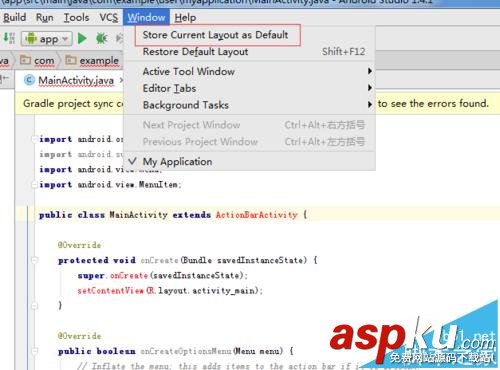Close the highlighted Window menu
Viewport: 500px width, 370px height.
[146, 17]
